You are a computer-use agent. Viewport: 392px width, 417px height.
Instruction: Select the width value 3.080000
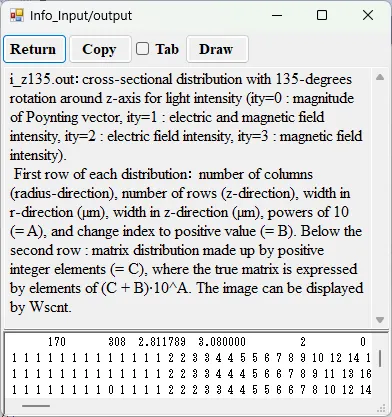(222, 342)
